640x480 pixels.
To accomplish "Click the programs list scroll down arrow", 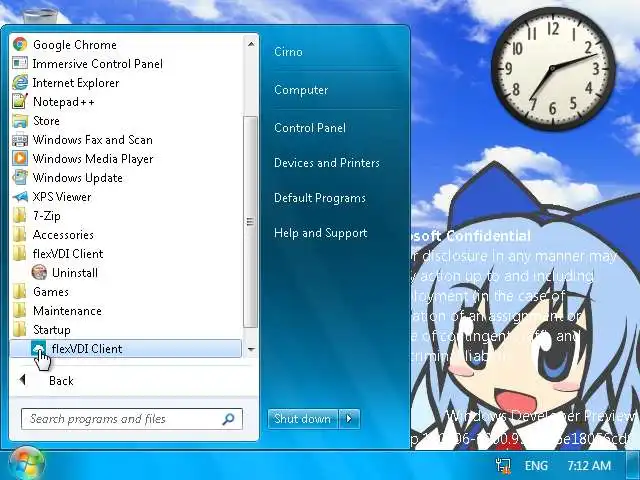I will coord(251,349).
